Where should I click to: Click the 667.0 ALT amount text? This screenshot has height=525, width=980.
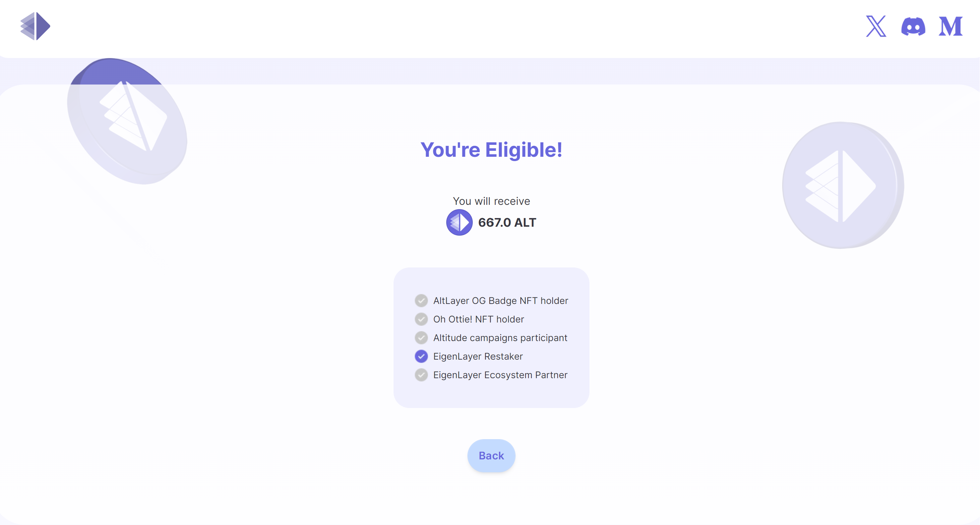click(507, 222)
